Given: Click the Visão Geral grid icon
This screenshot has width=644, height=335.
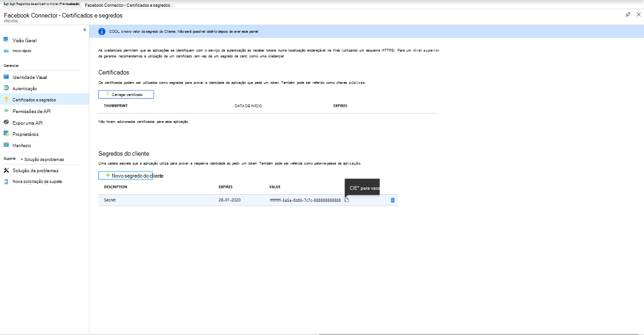Looking at the screenshot, I should 6,40.
